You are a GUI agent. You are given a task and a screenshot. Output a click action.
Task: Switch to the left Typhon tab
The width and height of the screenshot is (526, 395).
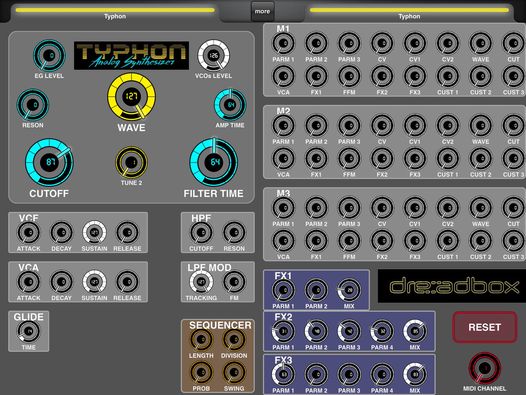[x=115, y=13]
